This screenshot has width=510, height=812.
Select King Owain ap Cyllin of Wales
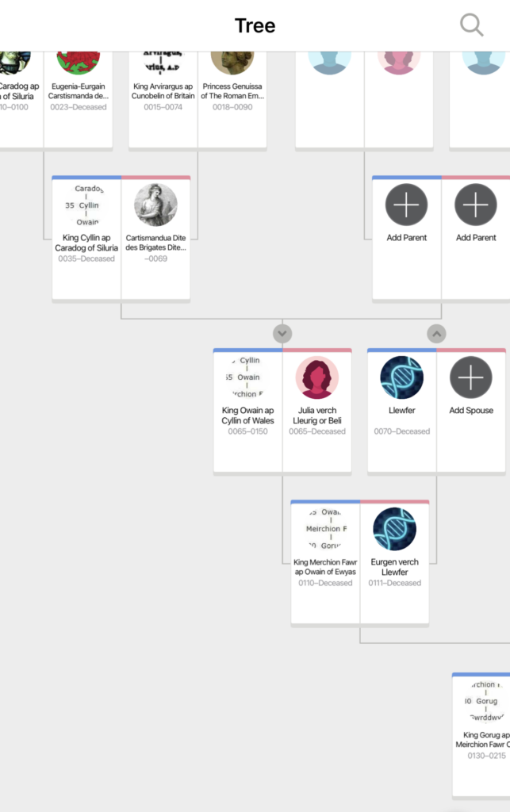247,416
